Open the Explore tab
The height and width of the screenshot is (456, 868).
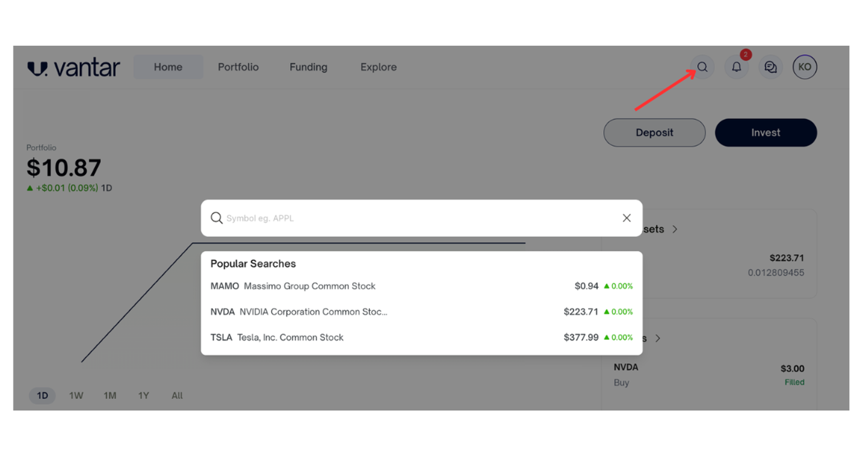(378, 67)
